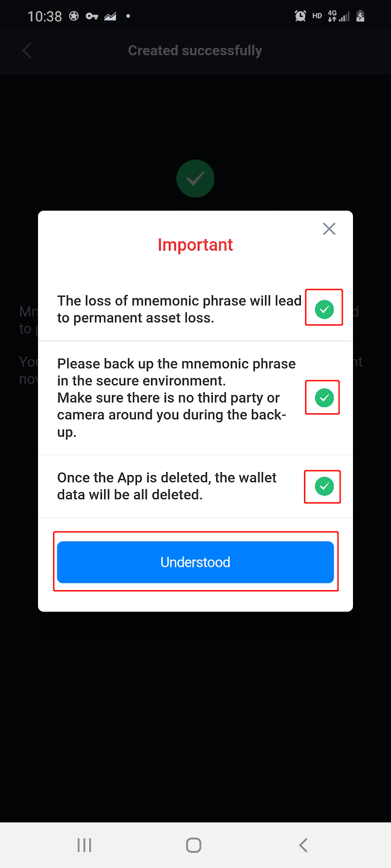Screen dimensions: 391x868
Task: Close the Important dialog with the X
Action: (x=329, y=229)
